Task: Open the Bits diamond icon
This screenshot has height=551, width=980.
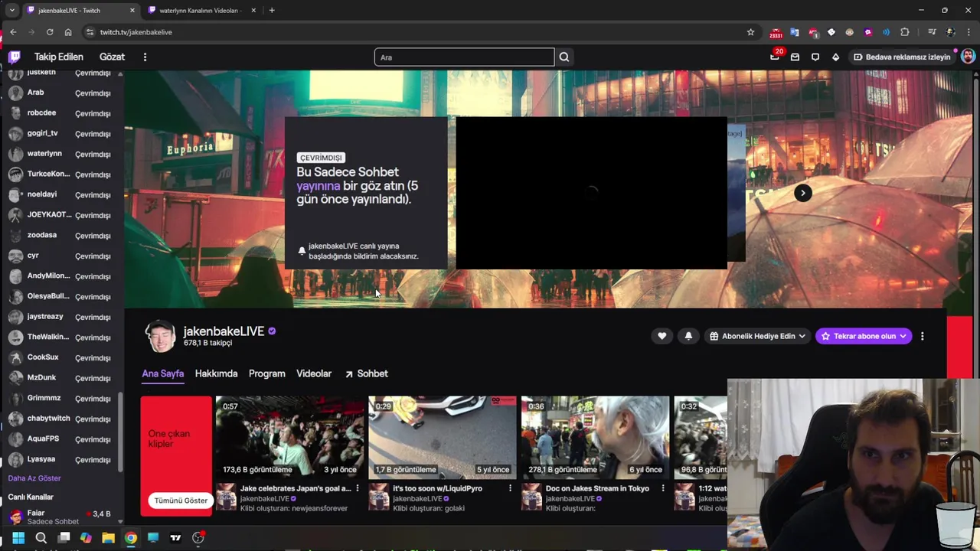Action: [835, 57]
